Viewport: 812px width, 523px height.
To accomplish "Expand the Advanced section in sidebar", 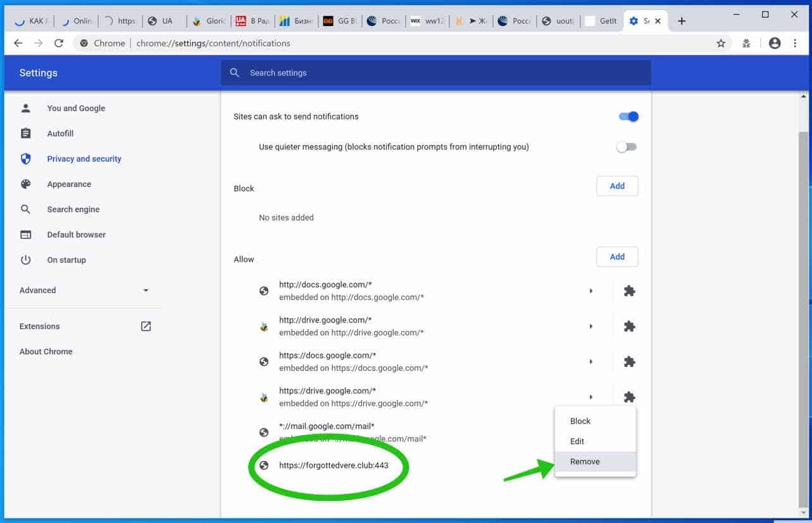I will coord(84,290).
